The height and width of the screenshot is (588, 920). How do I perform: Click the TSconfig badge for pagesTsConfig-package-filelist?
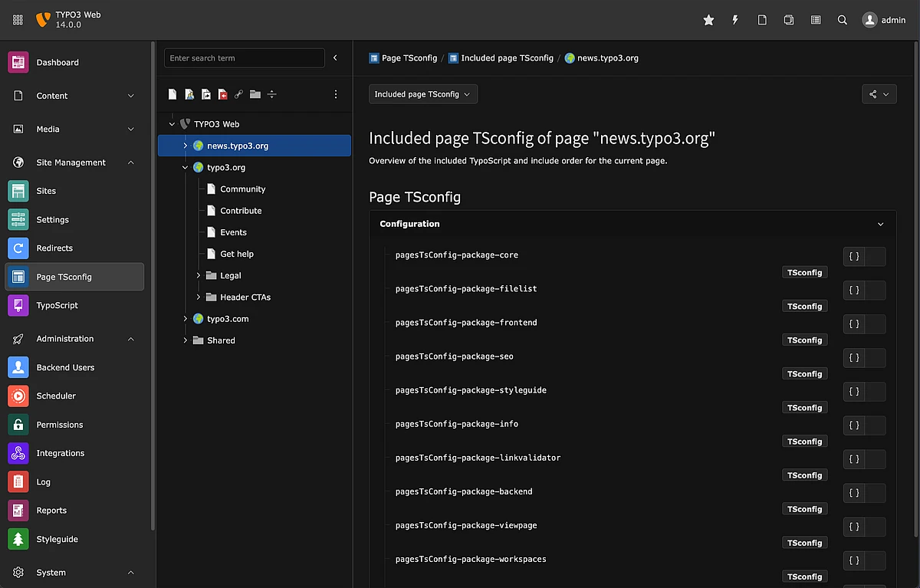[x=804, y=307]
